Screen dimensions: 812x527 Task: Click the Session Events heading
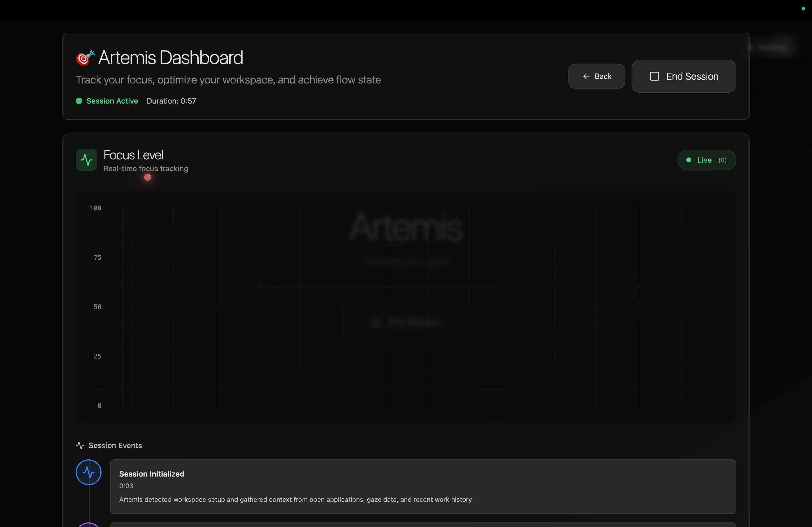(115, 445)
